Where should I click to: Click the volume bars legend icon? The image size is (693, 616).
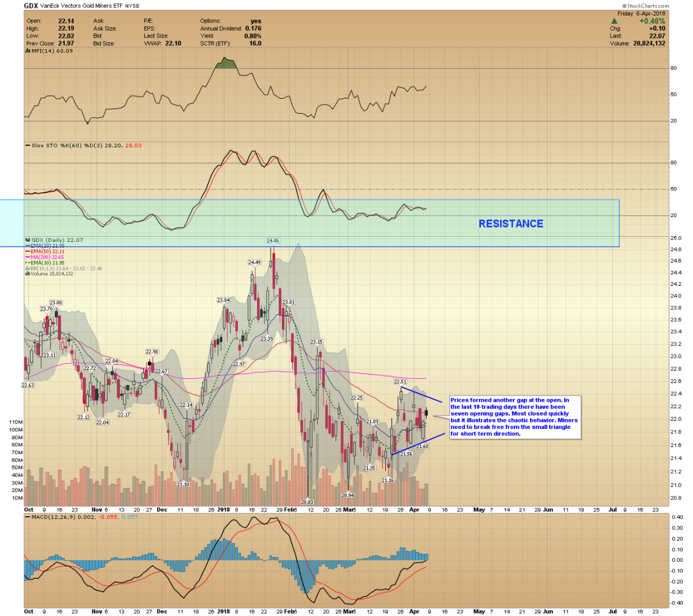click(27, 274)
